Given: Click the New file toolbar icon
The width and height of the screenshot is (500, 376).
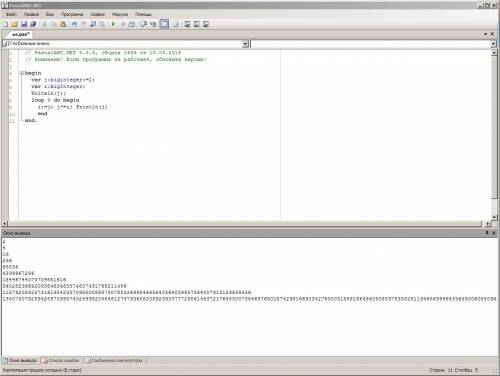Looking at the screenshot, I should 6,24.
